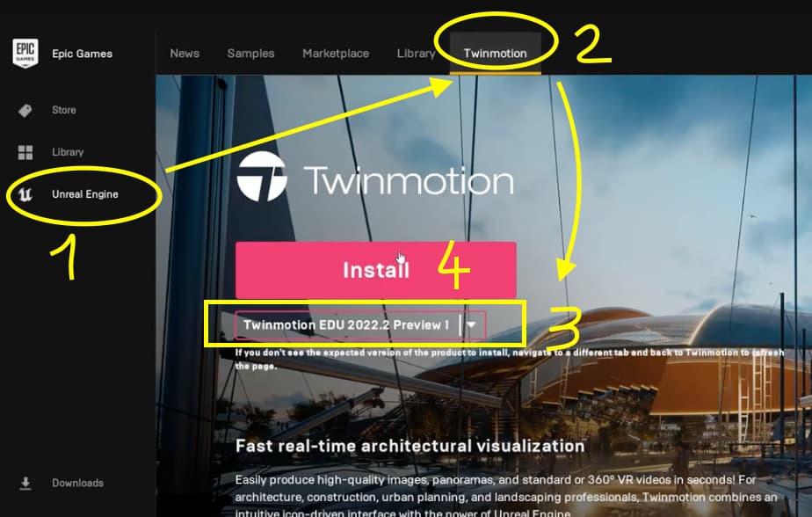Viewport: 812px width, 517px height.
Task: Click the Downloads arrow icon
Action: [25, 484]
